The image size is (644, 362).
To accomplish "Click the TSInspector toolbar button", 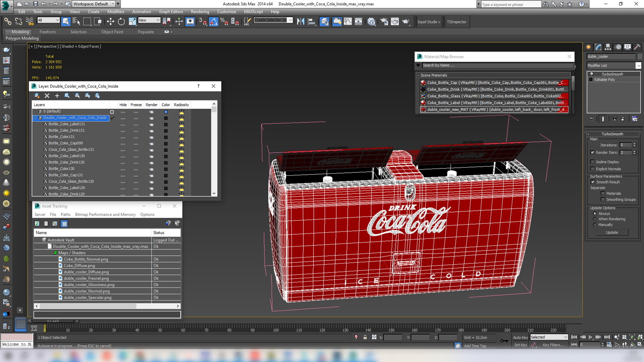I will click(x=456, y=22).
